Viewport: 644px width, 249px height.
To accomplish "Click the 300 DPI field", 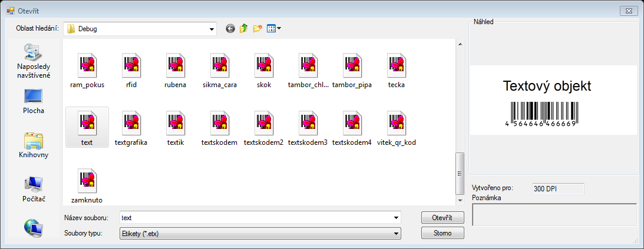I will (x=558, y=189).
